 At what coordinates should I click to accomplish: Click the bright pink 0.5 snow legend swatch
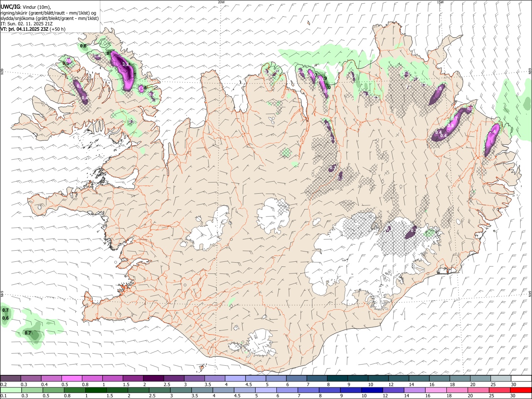pyautogui.click(x=71, y=379)
